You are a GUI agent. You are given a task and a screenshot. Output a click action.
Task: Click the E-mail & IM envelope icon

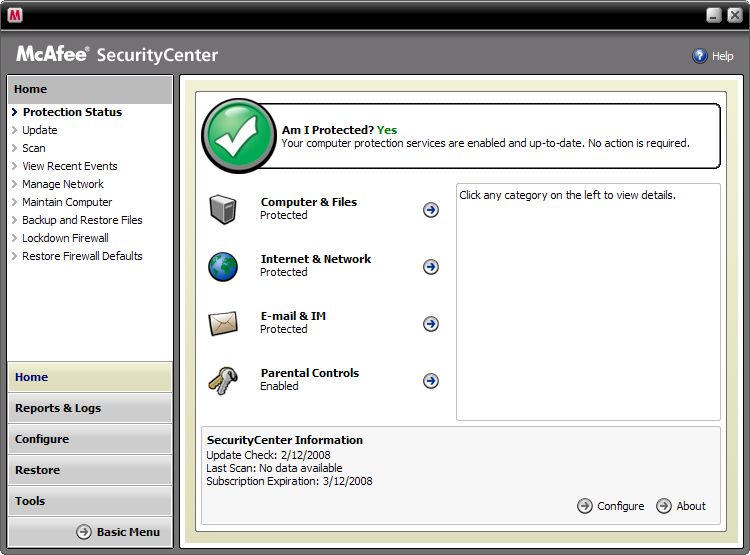click(223, 323)
